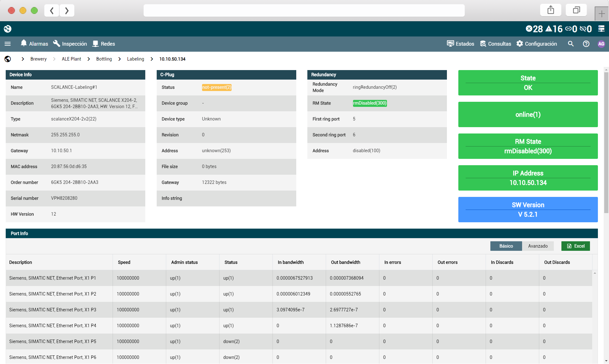Open the AG user avatar
The width and height of the screenshot is (609, 364).
coord(601,44)
